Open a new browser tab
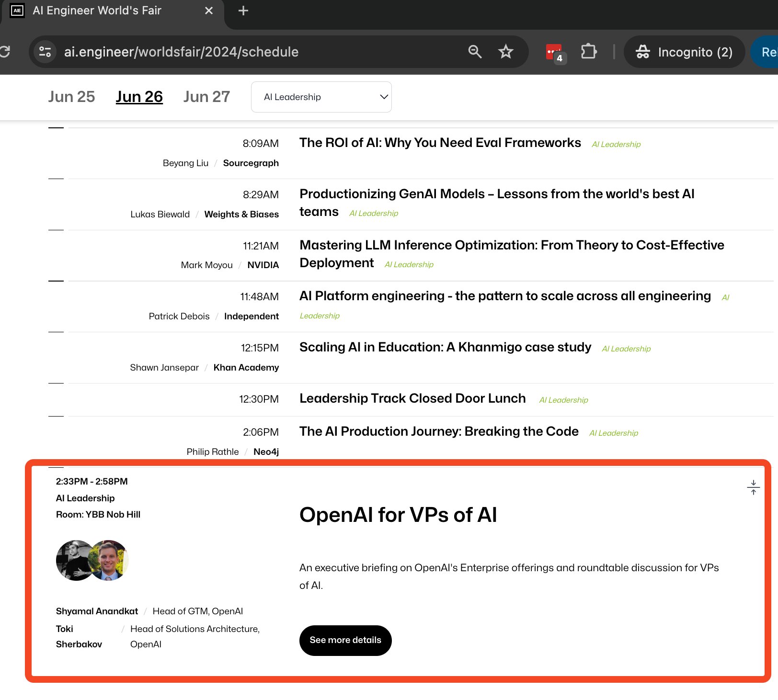The height and width of the screenshot is (700, 778). pyautogui.click(x=243, y=11)
